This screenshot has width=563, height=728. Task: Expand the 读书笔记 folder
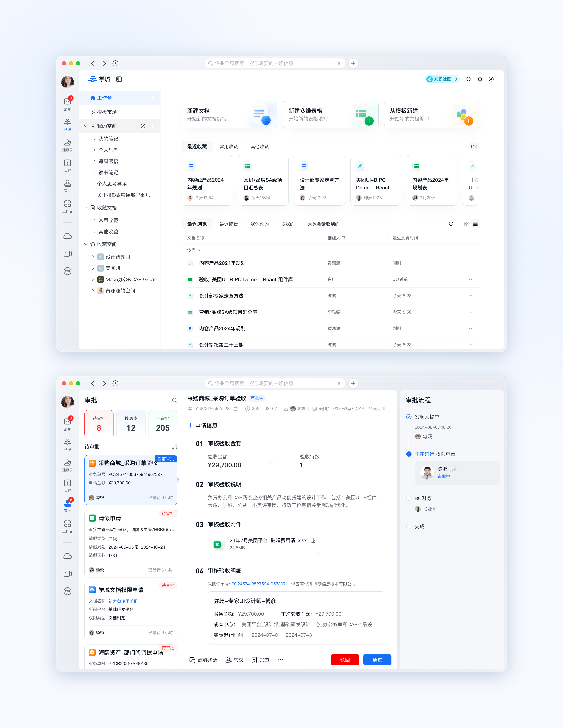[x=94, y=173]
